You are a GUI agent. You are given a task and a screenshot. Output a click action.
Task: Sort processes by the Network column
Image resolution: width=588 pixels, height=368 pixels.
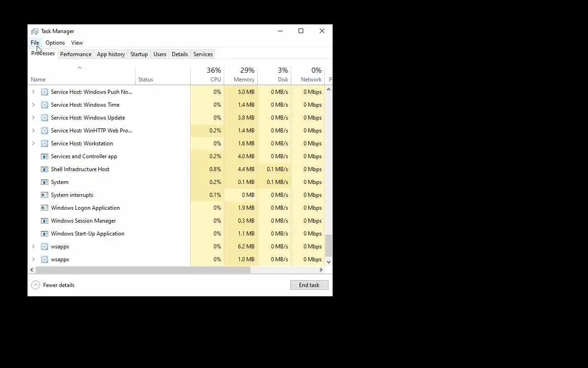(308, 75)
